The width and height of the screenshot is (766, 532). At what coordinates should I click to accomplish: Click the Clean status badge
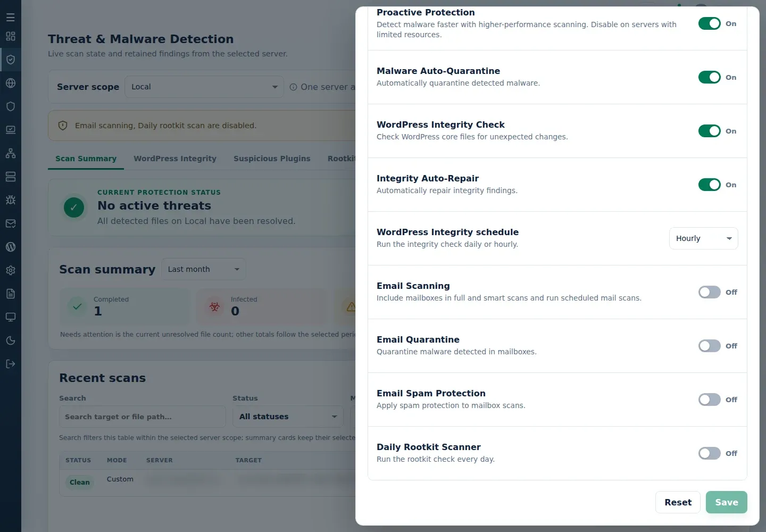(80, 483)
